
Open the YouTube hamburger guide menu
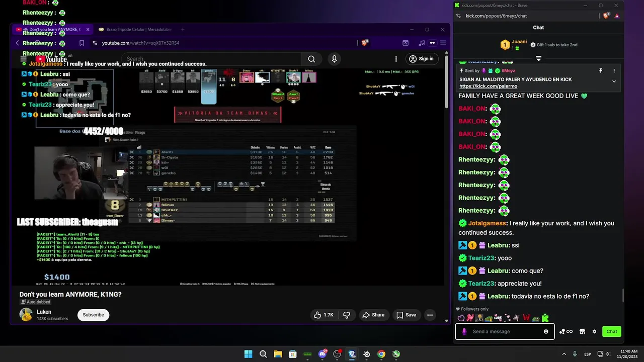tap(23, 59)
